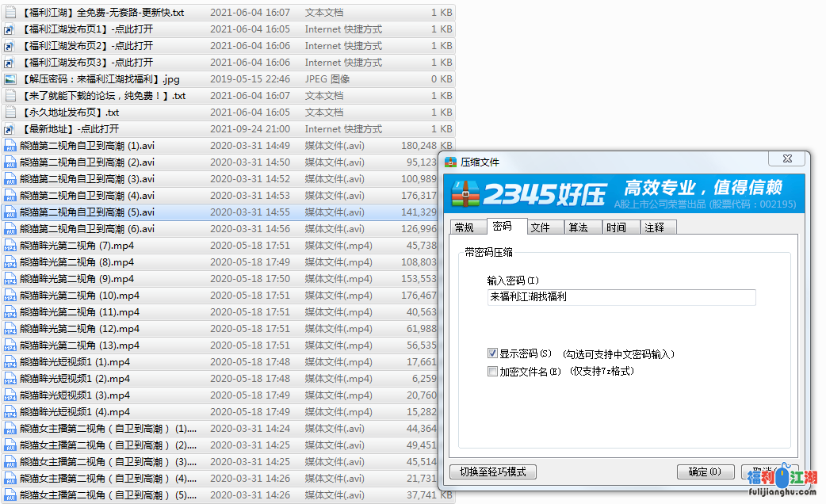The image size is (826, 504).
Task: Enable the 加密文件名 checkbox
Action: [x=493, y=371]
